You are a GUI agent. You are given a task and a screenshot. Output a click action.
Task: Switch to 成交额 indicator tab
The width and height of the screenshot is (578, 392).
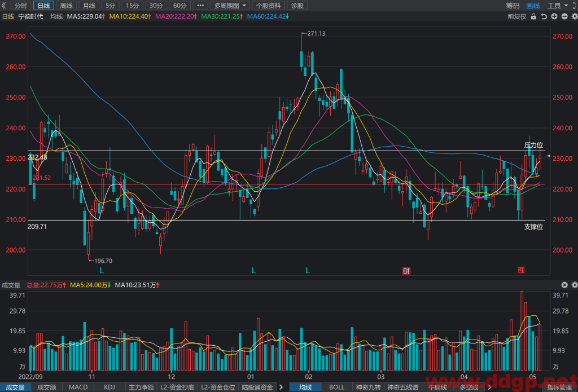tap(46, 387)
